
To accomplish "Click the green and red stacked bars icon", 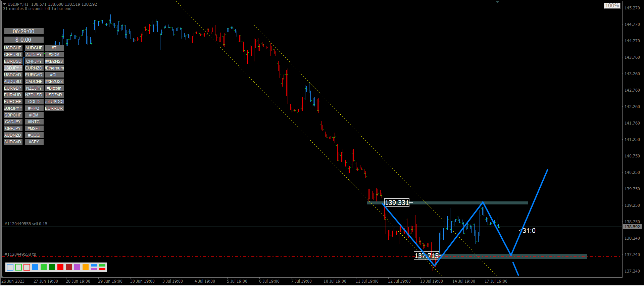I will click(102, 267).
